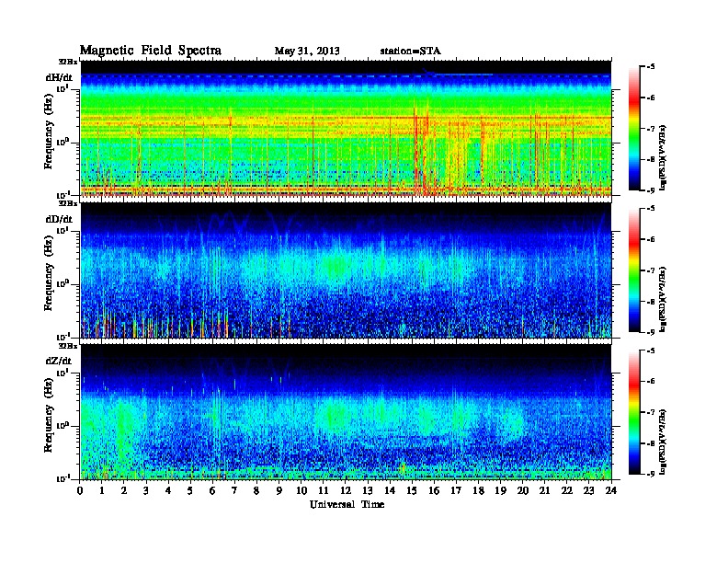
Task: Click hour 22 on the Universal Time axis
Action: [x=567, y=490]
